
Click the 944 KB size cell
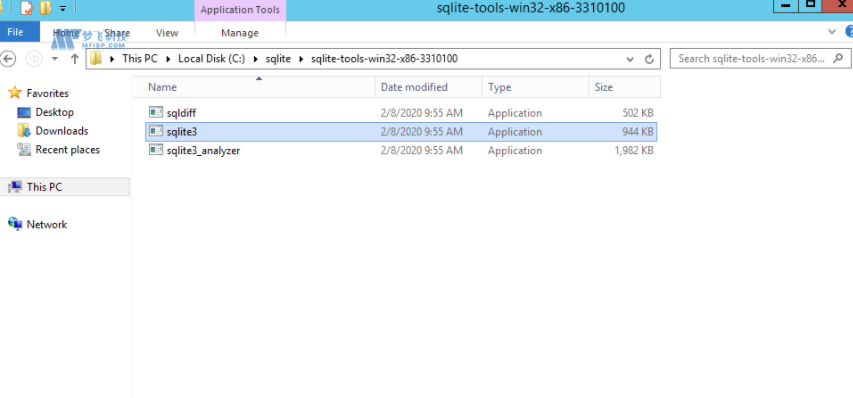tap(638, 132)
